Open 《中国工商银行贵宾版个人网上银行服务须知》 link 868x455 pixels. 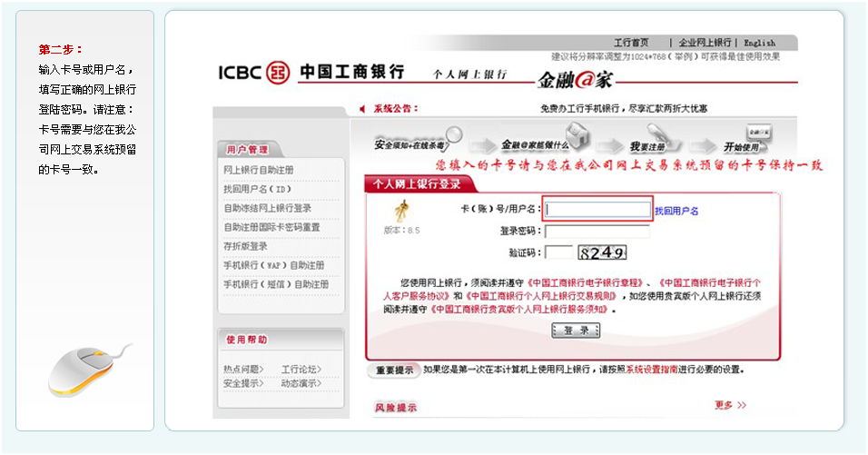tap(520, 310)
